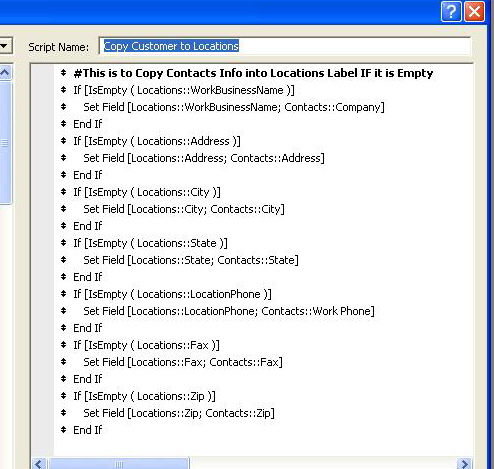Image resolution: width=494 pixels, height=469 pixels.
Task: Click the horizontal scrollbar thumb
Action: 119,464
